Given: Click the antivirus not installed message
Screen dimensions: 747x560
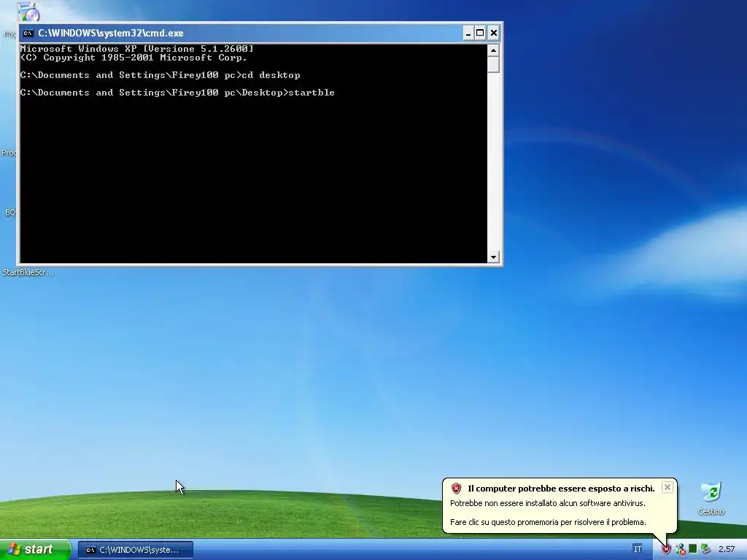Looking at the screenshot, I should (547, 503).
